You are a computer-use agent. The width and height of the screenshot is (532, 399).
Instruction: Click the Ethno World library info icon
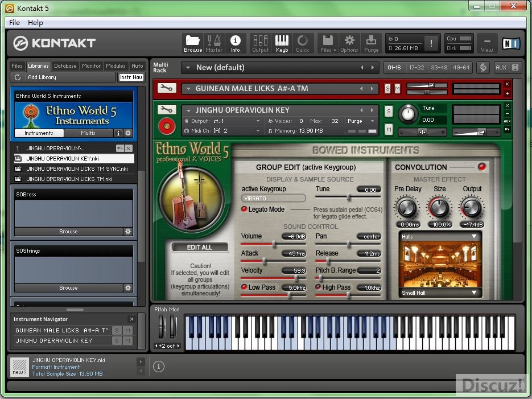(x=118, y=133)
